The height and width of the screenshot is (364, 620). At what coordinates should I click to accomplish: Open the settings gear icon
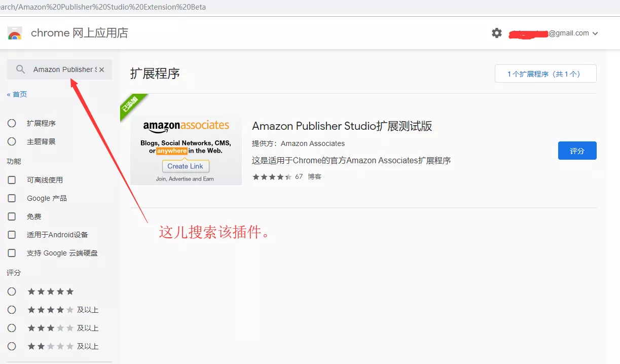click(x=497, y=33)
